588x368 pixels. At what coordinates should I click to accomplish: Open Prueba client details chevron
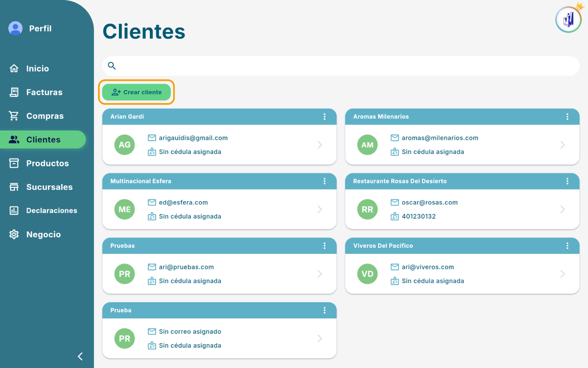tap(320, 339)
